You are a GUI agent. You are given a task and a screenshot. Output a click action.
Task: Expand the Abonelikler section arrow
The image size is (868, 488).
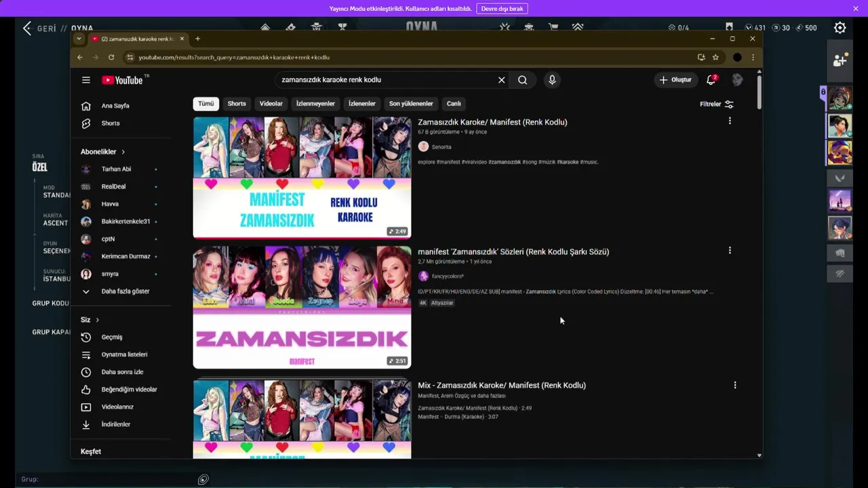coord(123,152)
